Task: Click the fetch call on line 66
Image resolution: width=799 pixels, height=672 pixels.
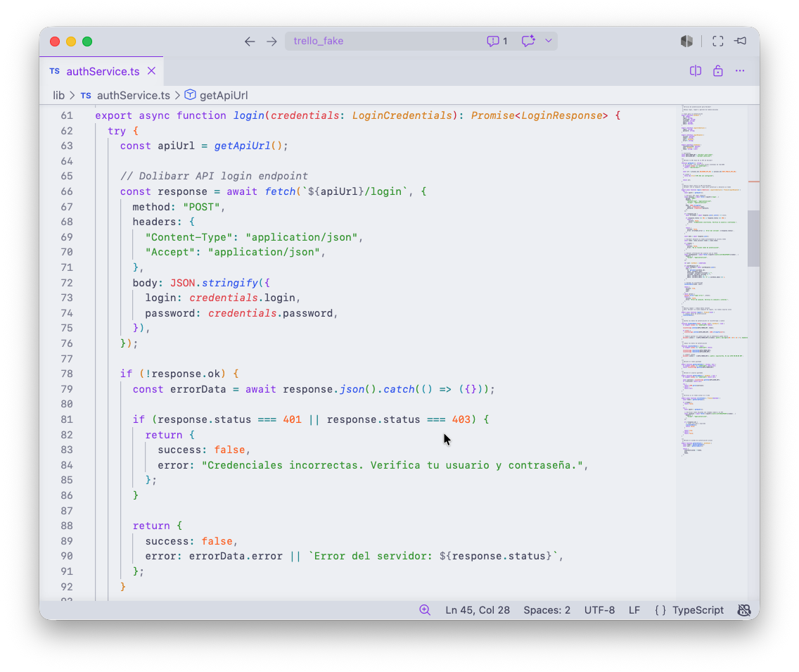Action: click(x=280, y=191)
